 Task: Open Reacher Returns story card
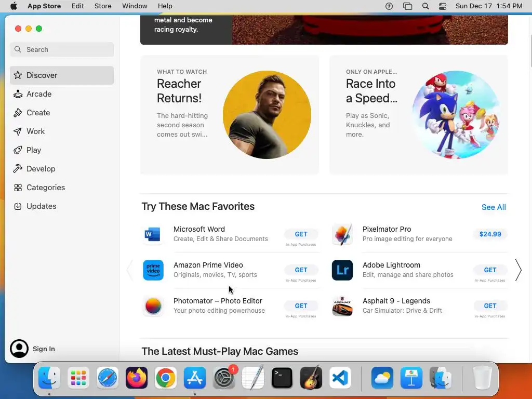(x=229, y=115)
